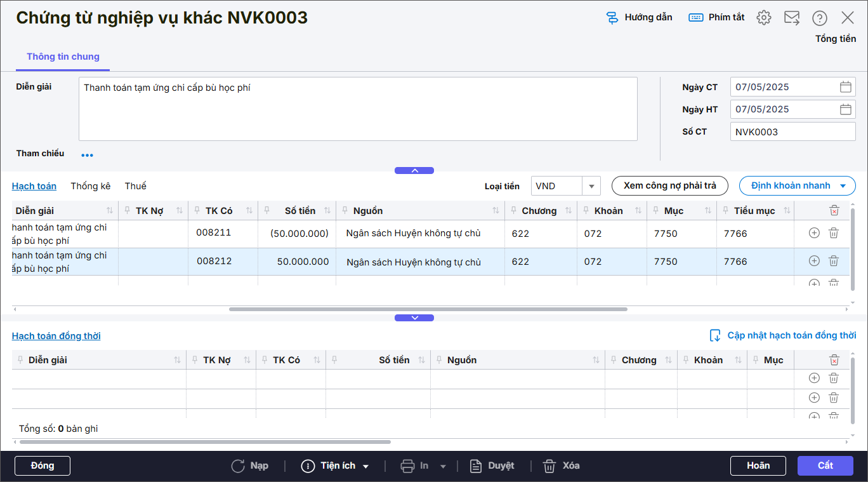868x482 pixels.
Task: Open the help question mark icon
Action: pos(820,18)
